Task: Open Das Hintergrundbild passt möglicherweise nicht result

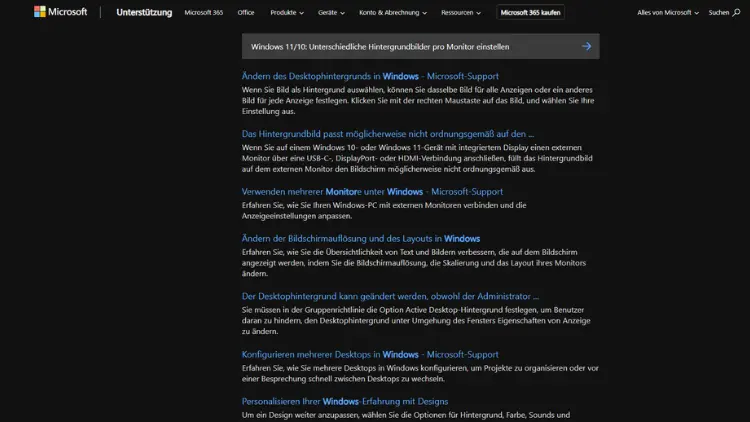Action: tap(387, 134)
